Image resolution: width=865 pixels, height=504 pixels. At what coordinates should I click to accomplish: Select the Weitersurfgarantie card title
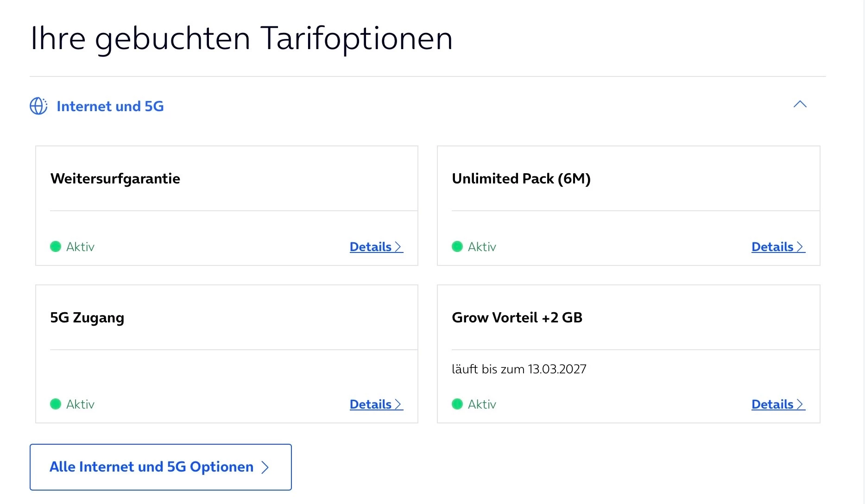coord(115,178)
